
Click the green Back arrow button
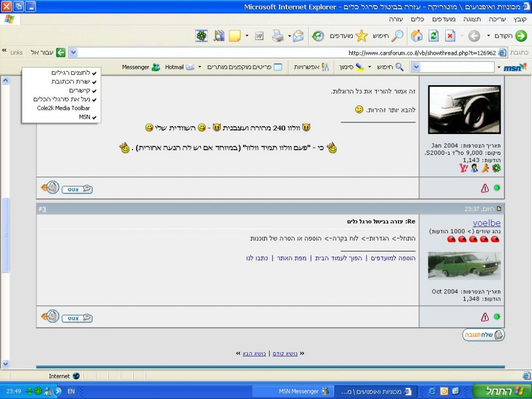(521, 36)
